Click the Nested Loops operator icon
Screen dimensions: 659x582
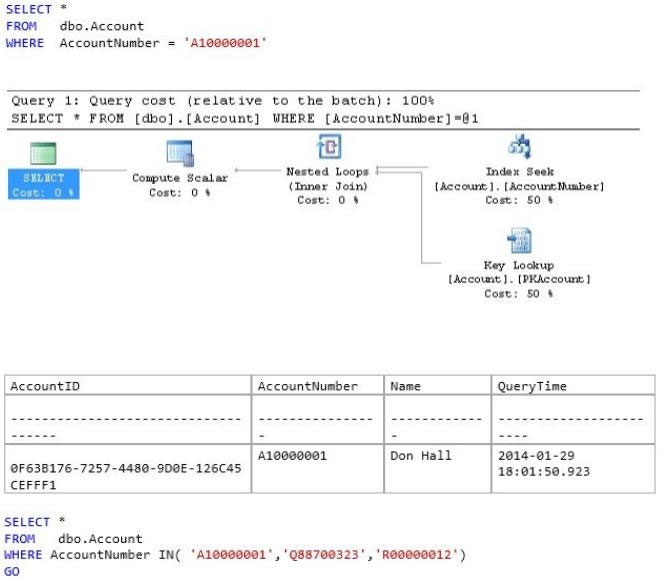(x=329, y=146)
